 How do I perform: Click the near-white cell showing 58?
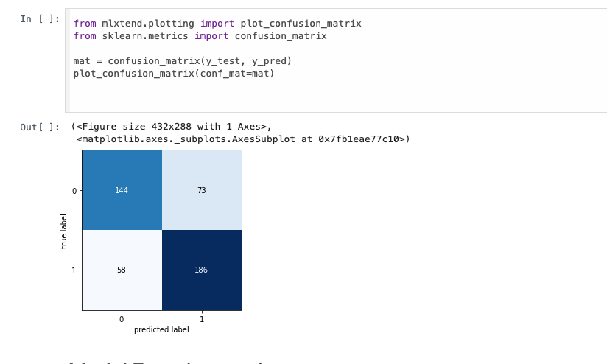[x=122, y=270]
